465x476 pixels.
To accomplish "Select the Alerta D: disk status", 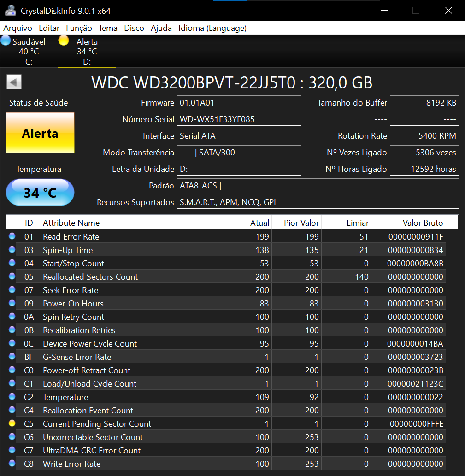I will pyautogui.click(x=87, y=51).
